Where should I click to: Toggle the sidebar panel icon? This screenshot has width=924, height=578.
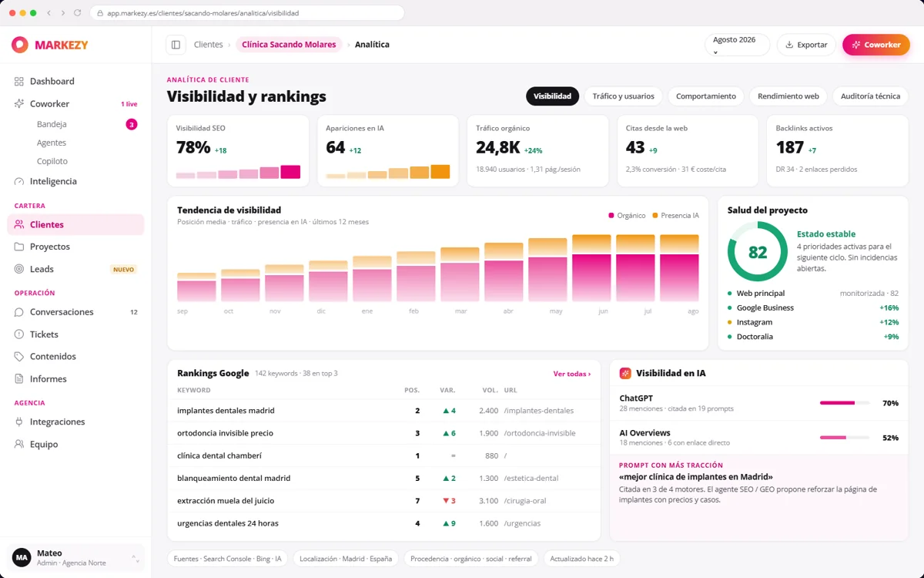[x=176, y=45]
